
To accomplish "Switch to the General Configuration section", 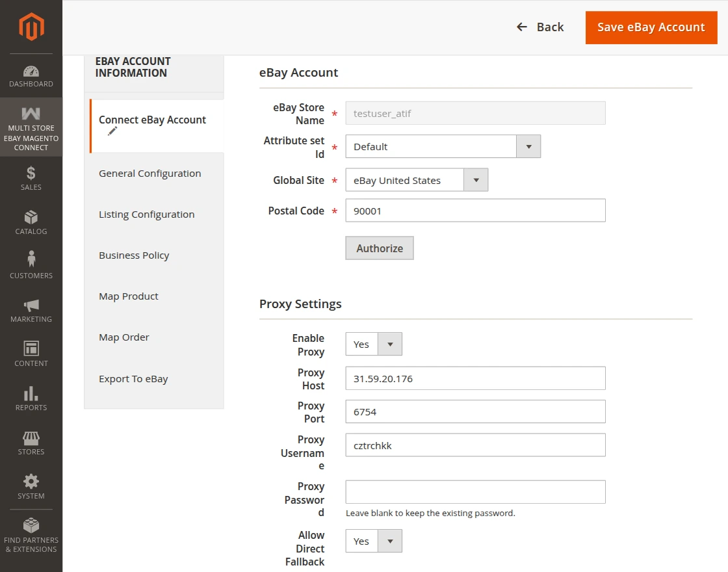I will (x=149, y=173).
